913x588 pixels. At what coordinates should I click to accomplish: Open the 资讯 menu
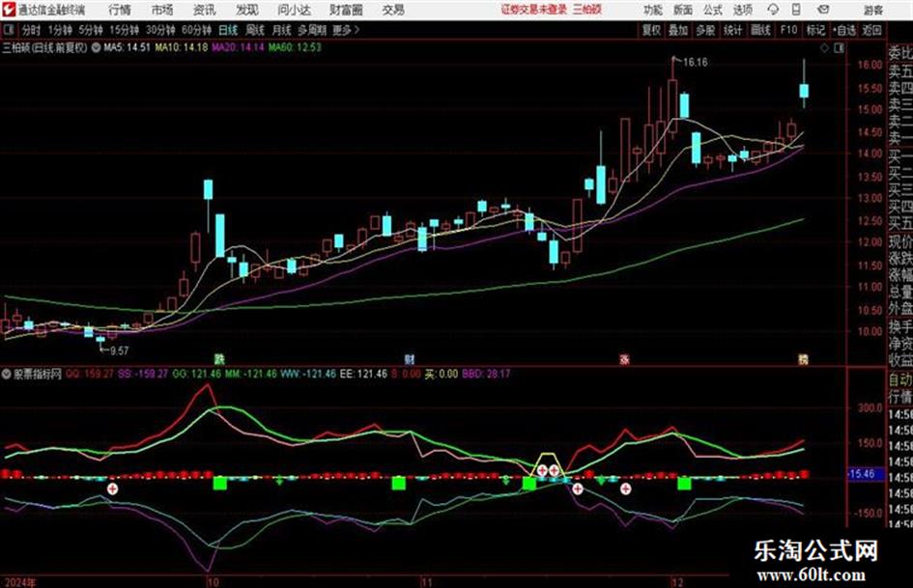[205, 10]
